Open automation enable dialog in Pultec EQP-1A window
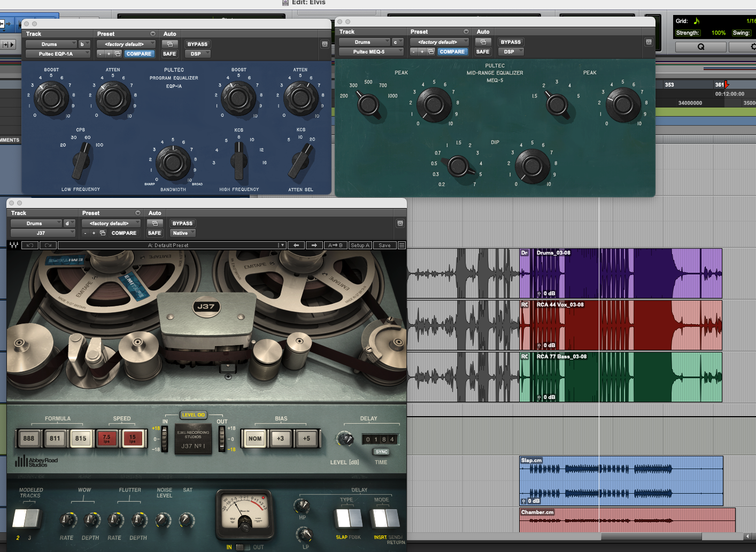The width and height of the screenshot is (756, 552). tap(169, 44)
